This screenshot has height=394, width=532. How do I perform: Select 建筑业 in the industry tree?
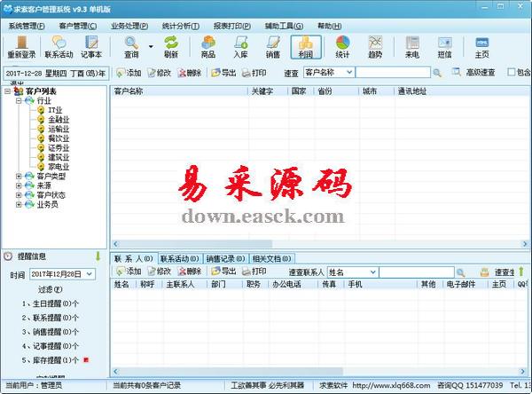pyautogui.click(x=59, y=157)
